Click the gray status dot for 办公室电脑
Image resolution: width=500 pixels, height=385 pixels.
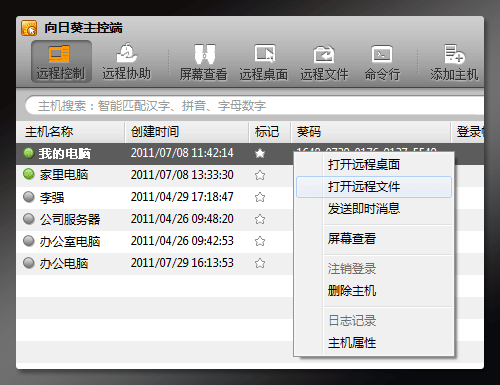(x=29, y=241)
